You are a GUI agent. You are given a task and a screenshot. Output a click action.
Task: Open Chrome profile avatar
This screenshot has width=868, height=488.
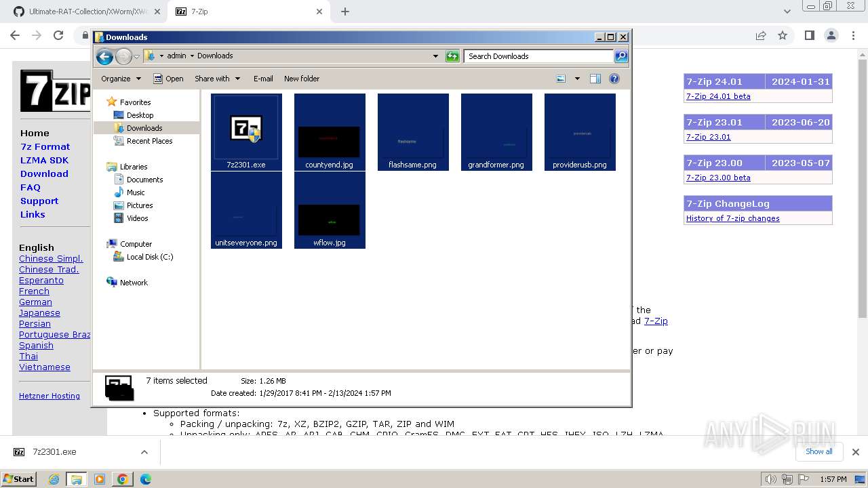click(831, 35)
